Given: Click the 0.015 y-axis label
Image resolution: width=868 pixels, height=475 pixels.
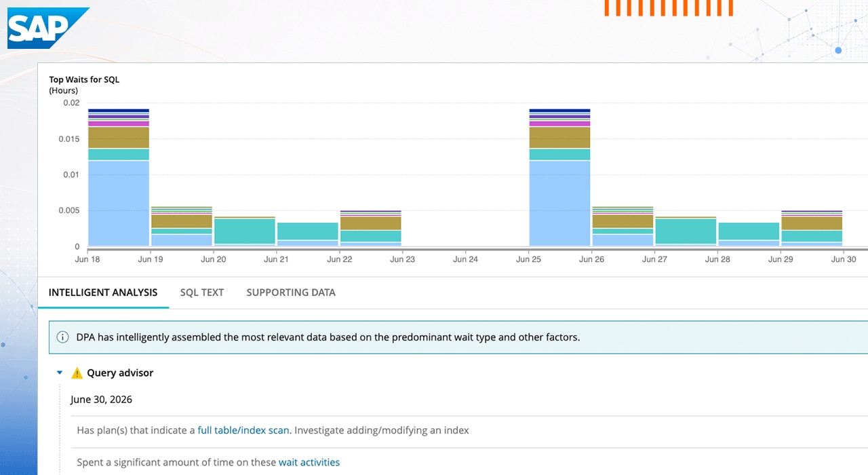Looking at the screenshot, I should point(69,139).
